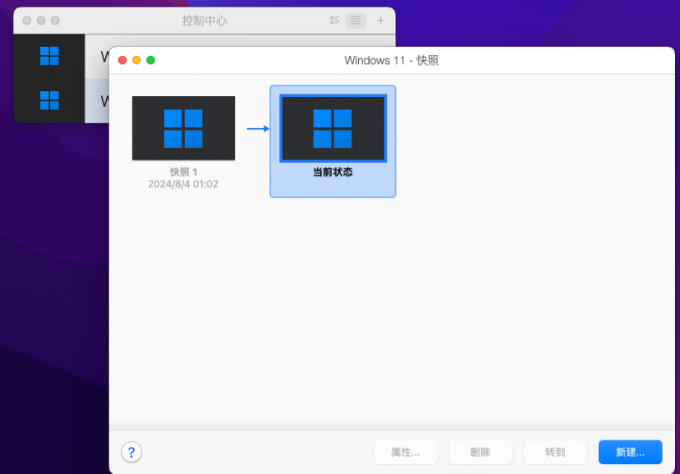The width and height of the screenshot is (680, 474).
Task: Maximize the snapshot window with green button
Action: [151, 60]
